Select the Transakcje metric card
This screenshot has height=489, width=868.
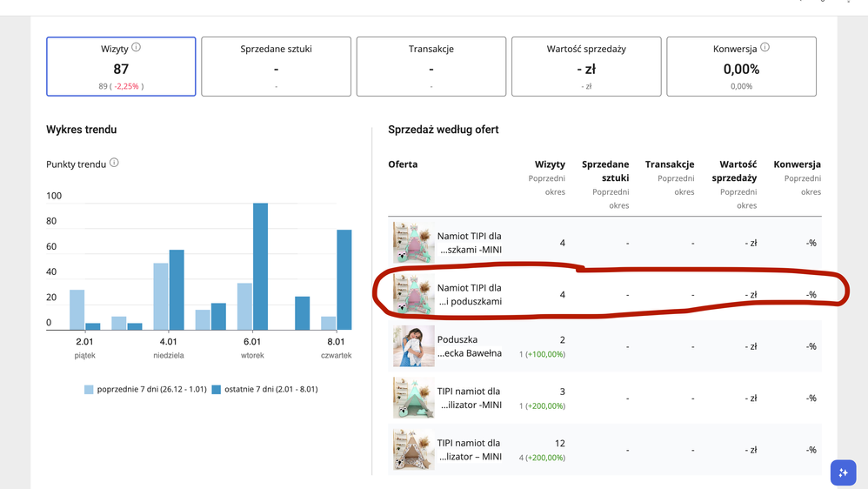point(431,66)
